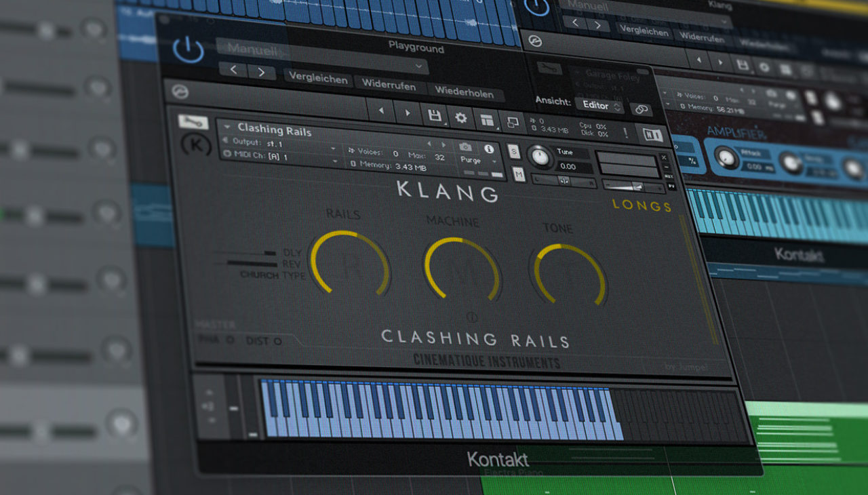Click the AMPLIFIER Attack knob
868x495 pixels.
point(726,158)
